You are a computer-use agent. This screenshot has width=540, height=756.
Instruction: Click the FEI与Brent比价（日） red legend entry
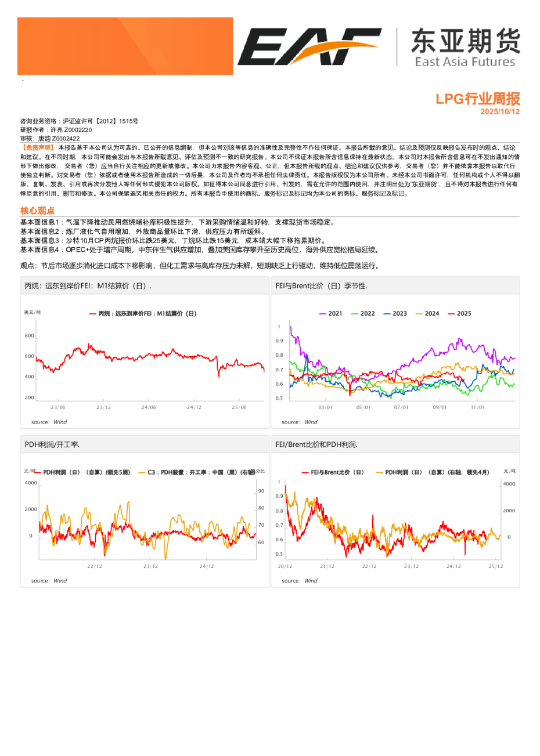pyautogui.click(x=333, y=472)
